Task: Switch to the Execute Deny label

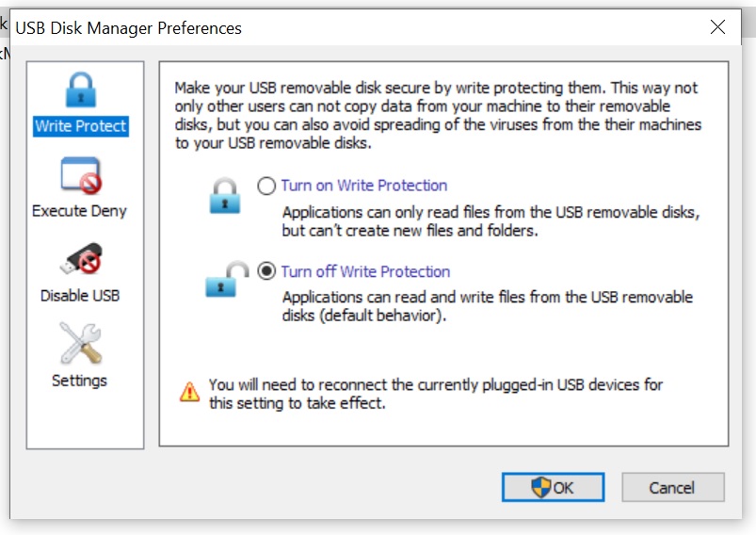Action: pyautogui.click(x=79, y=211)
